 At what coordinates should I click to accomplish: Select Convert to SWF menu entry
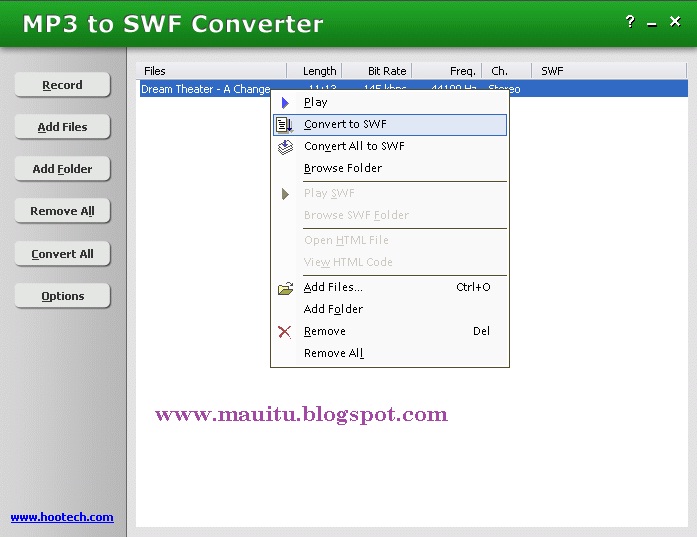(x=389, y=125)
